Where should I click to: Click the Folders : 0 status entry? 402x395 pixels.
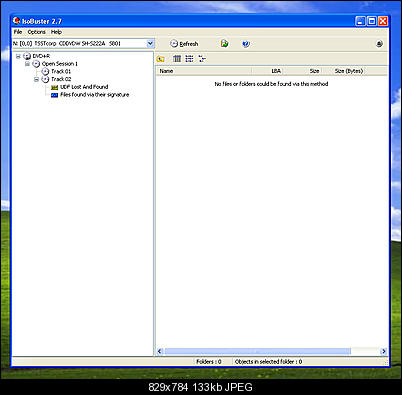point(209,362)
